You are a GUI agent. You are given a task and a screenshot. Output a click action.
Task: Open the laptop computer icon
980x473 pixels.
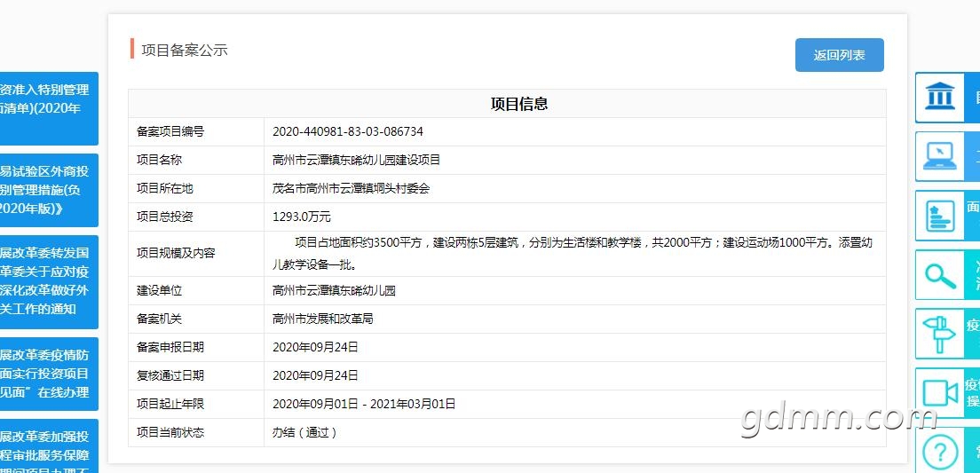pyautogui.click(x=940, y=156)
